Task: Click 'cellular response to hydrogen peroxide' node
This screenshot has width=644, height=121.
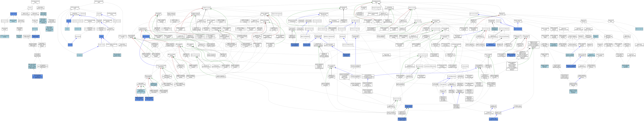Action: click(625, 66)
